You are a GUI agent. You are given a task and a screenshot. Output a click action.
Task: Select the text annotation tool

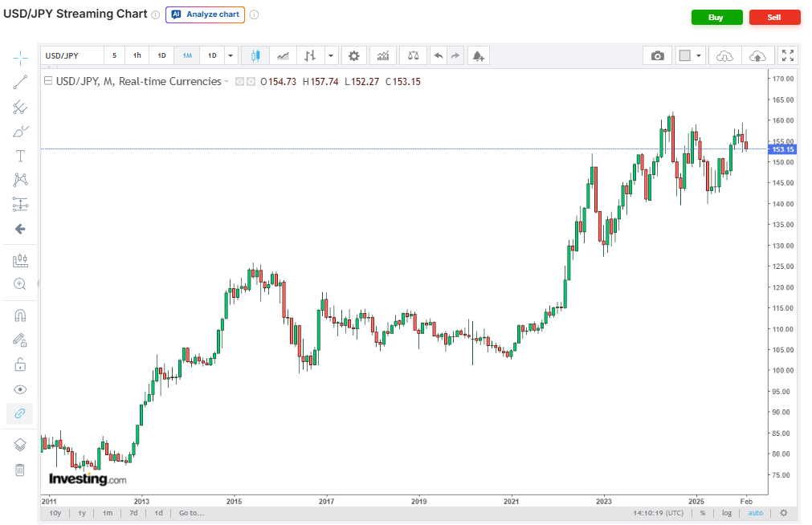pos(20,156)
